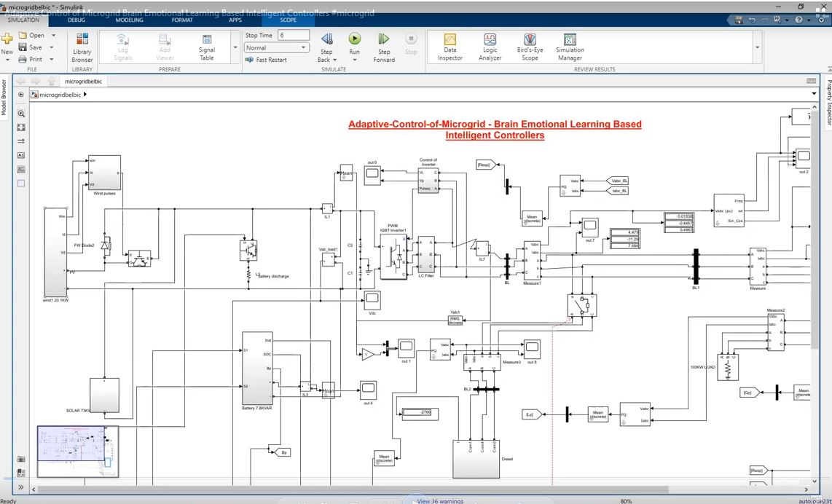Open the Bird's-Eye Scope

[530, 47]
